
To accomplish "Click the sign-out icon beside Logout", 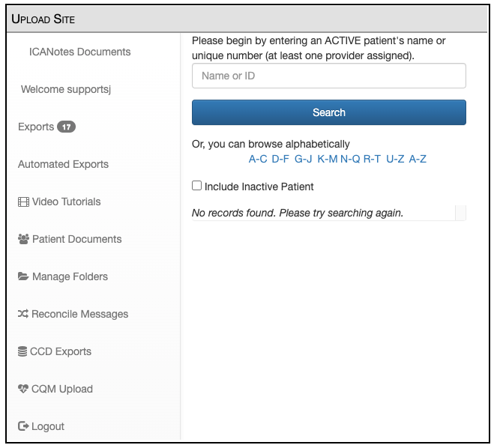I will [23, 426].
